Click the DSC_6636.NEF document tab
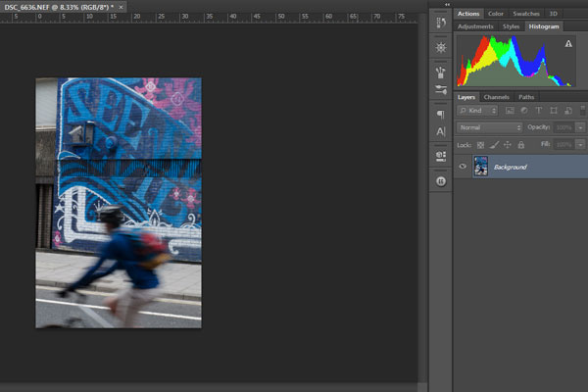588x392 pixels. [x=55, y=6]
